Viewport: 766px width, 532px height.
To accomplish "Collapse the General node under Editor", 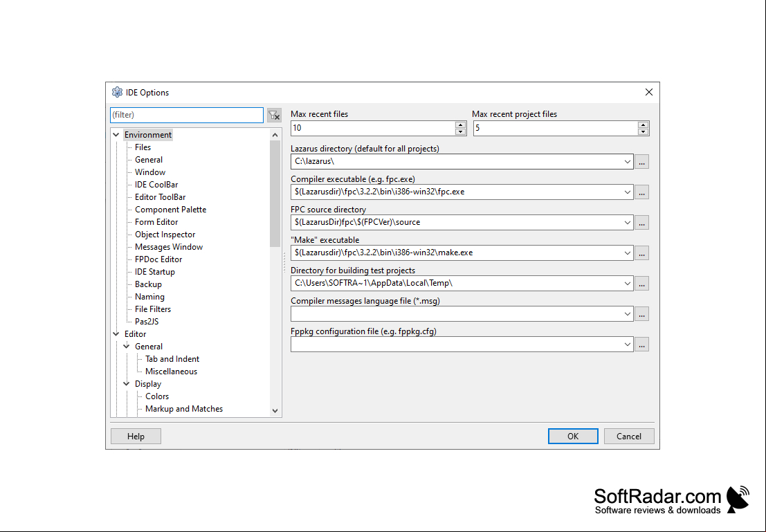I will coord(127,347).
